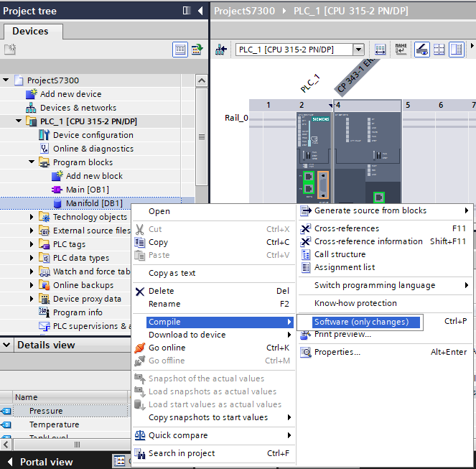Image resolution: width=476 pixels, height=469 pixels.
Task: Click the dashed-grid icon in the editor toolbar
Action: point(439,50)
